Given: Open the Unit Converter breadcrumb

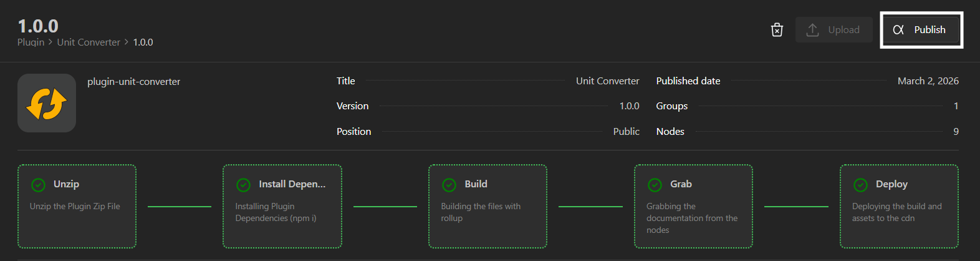Looking at the screenshot, I should point(89,42).
